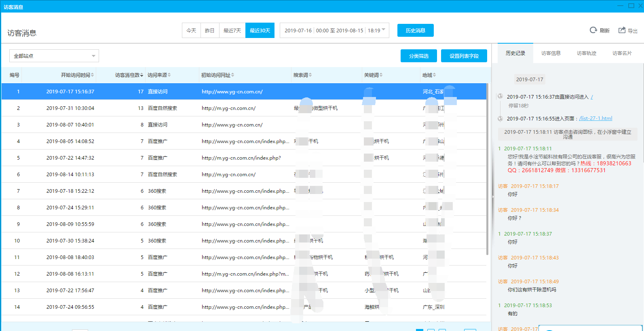
Task: Sort by 访问来源 column header
Action: 159,75
